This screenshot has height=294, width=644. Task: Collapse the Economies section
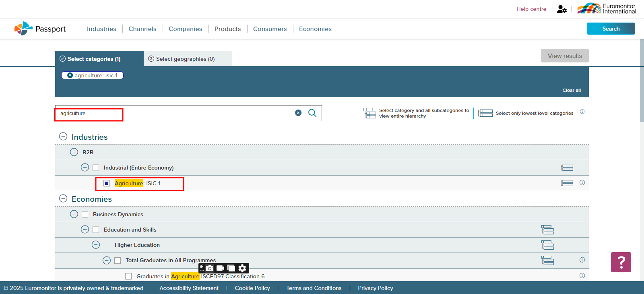pyautogui.click(x=63, y=199)
